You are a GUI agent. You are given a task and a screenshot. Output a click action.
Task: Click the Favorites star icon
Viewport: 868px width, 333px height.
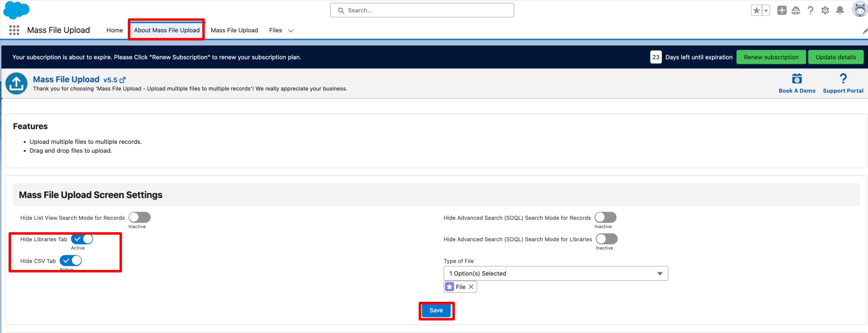(x=756, y=10)
